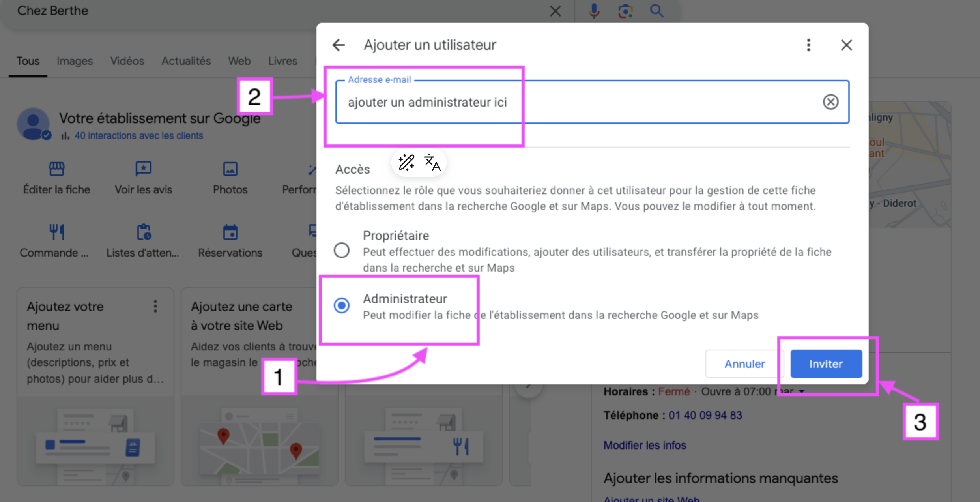Open Commande food ordering option
980x502 pixels.
[54, 241]
